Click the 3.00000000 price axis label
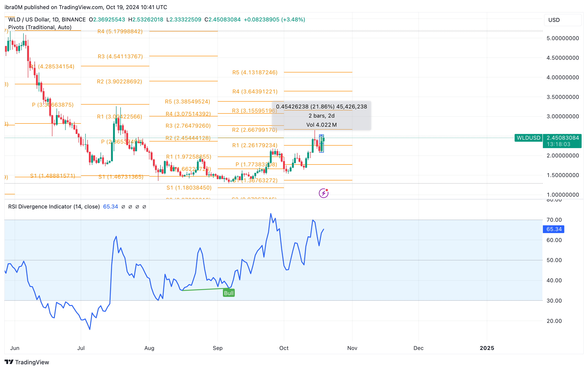588x370 pixels. tap(563, 116)
